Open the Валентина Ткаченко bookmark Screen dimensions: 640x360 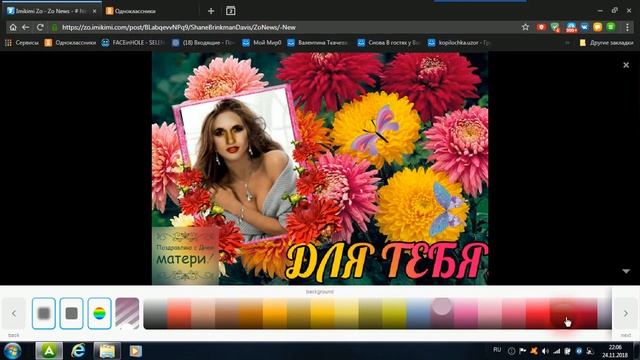coord(318,42)
